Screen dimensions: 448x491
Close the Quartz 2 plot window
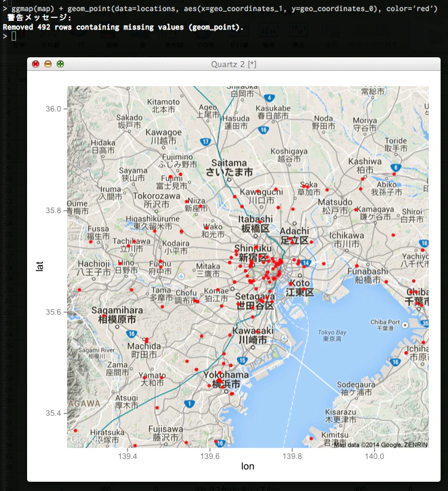36,64
